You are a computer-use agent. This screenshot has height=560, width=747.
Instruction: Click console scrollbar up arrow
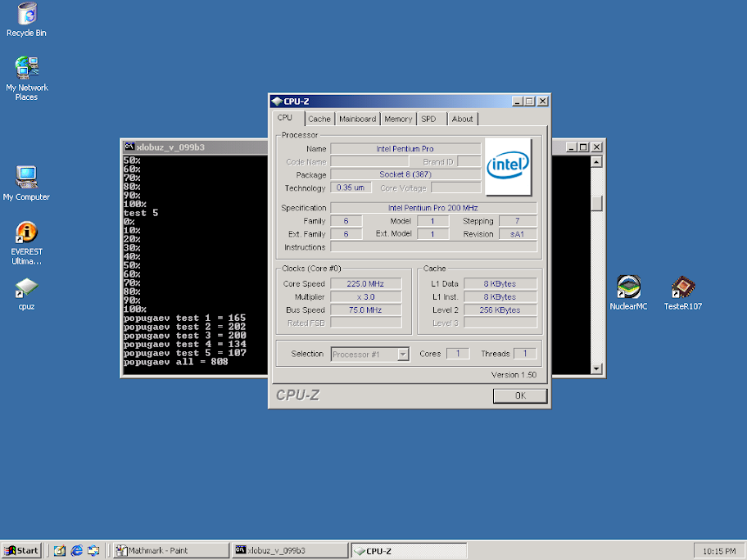(x=596, y=162)
